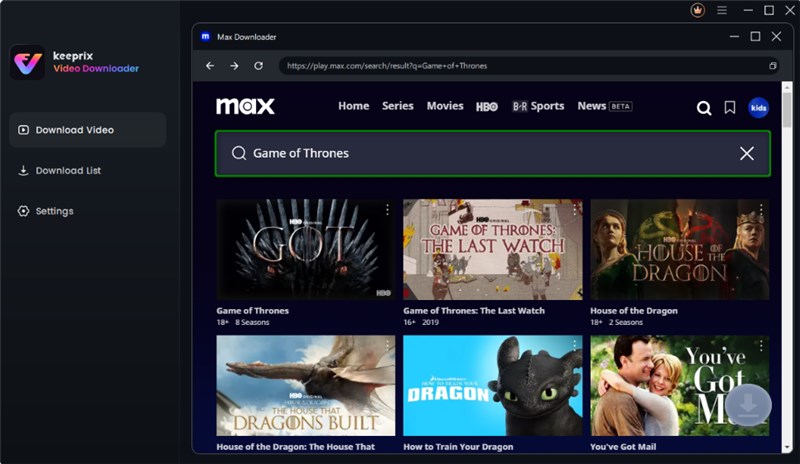Open My List bookmark icon

point(730,107)
